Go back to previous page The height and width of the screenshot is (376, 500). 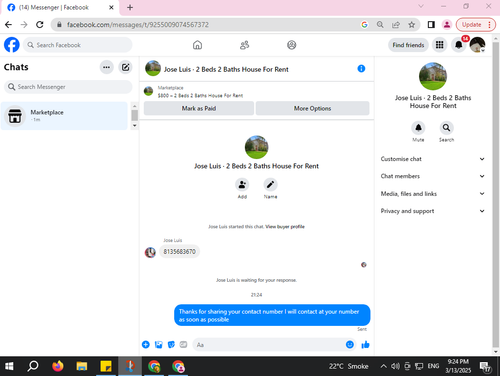[8, 25]
